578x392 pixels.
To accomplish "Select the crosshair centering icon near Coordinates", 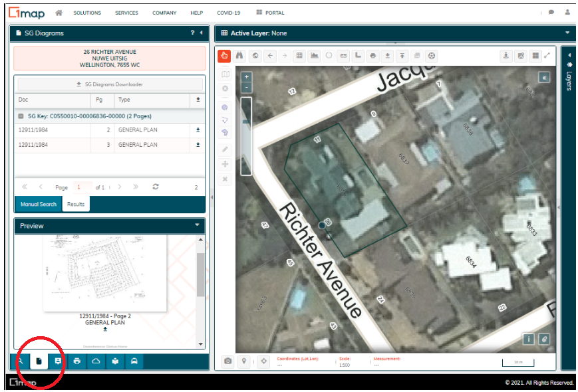I will tap(264, 361).
